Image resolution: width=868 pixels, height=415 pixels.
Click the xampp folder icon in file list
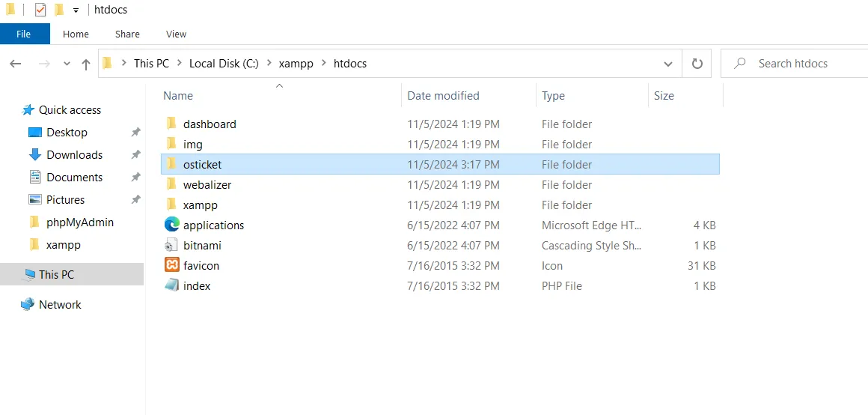(x=171, y=205)
